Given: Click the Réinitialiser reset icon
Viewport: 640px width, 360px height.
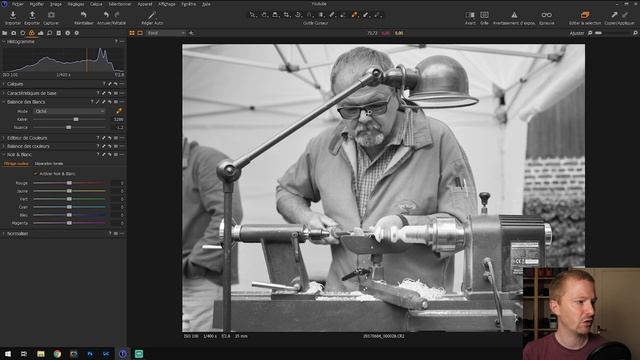Looking at the screenshot, I should 84,15.
